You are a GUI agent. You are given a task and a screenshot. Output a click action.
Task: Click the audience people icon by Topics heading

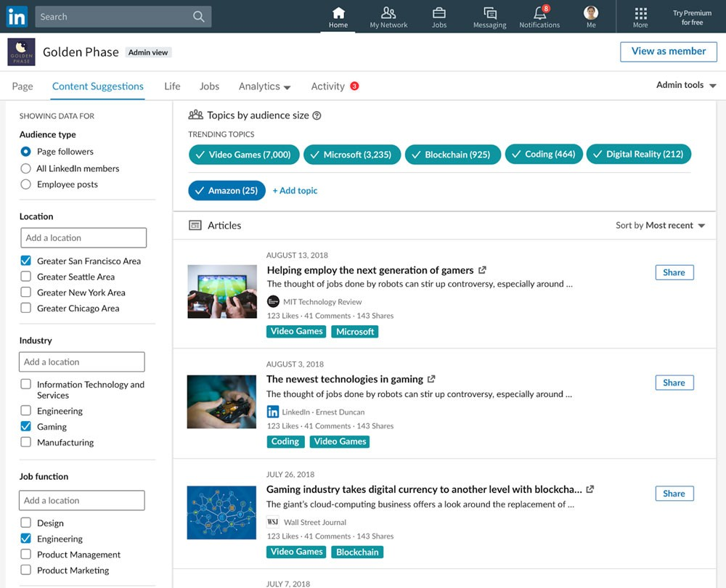(x=195, y=115)
